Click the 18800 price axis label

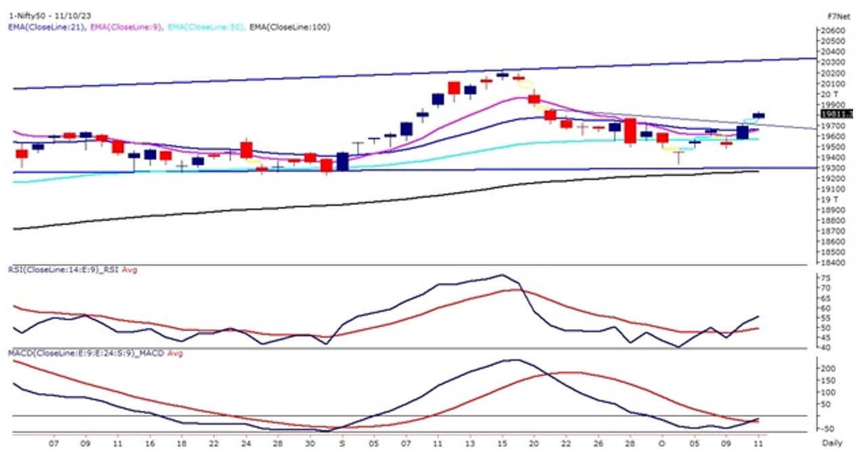[x=834, y=221]
